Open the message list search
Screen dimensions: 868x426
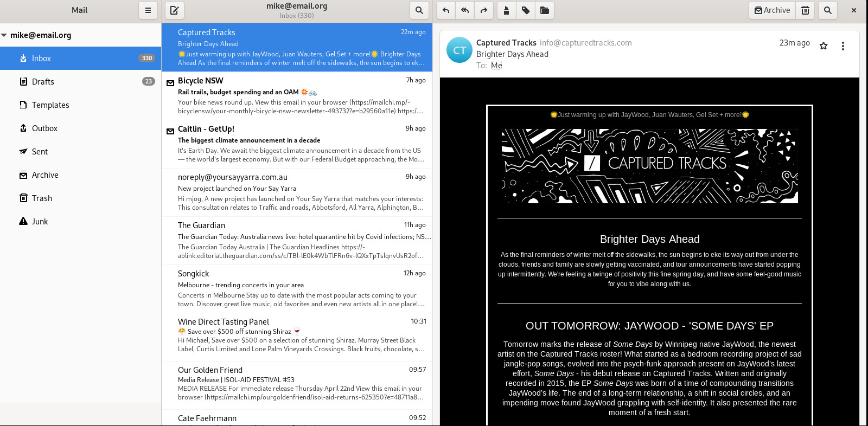(x=419, y=10)
